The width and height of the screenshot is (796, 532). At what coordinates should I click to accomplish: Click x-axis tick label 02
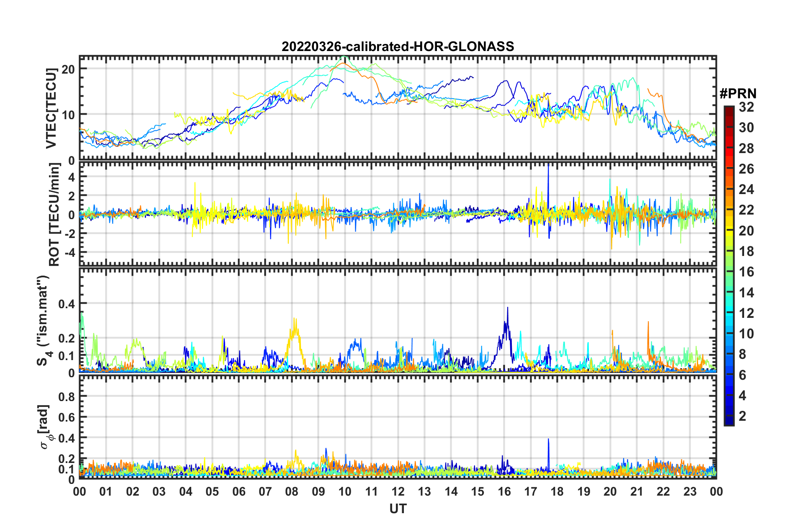point(133,491)
